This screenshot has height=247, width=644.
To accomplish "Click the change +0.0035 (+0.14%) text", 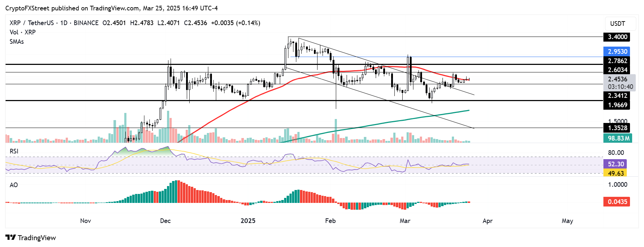I will (x=236, y=23).
